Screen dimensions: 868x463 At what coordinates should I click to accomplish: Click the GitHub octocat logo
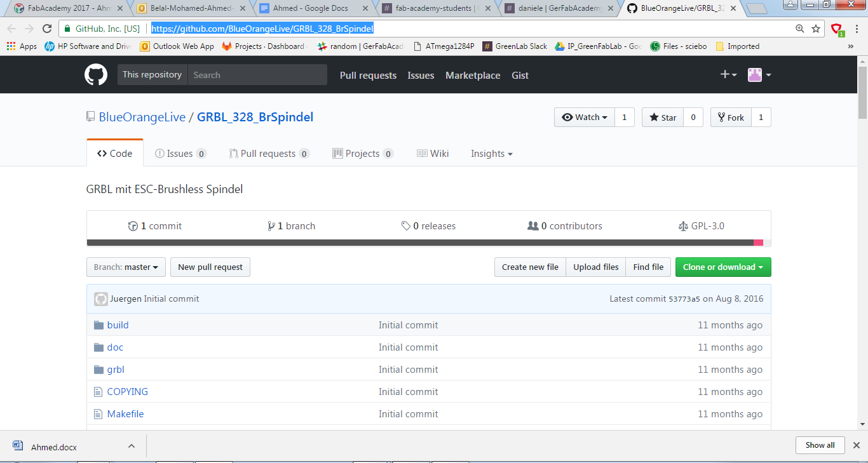point(96,75)
